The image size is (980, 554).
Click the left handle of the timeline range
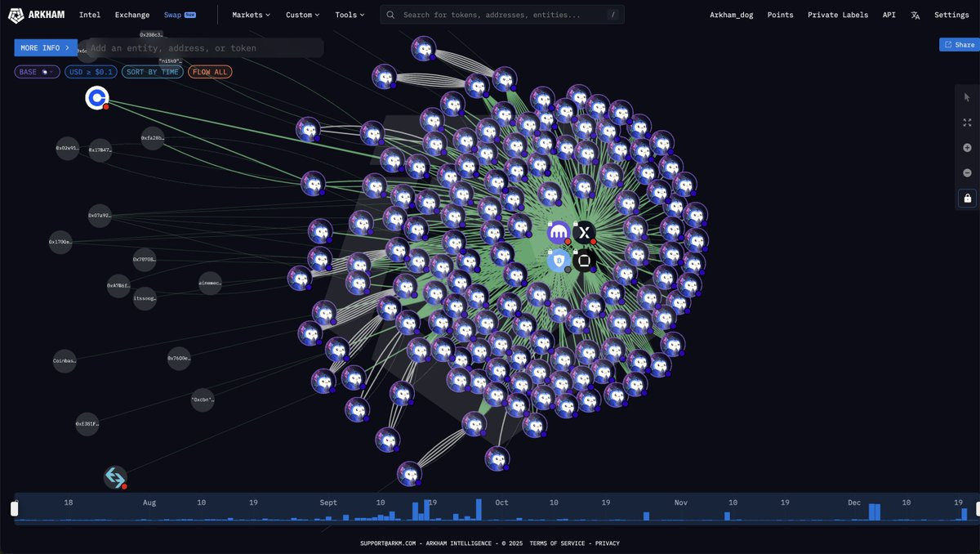[14, 508]
